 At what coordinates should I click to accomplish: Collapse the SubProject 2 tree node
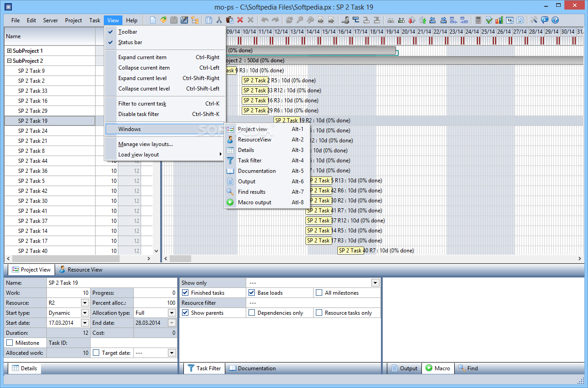10,61
